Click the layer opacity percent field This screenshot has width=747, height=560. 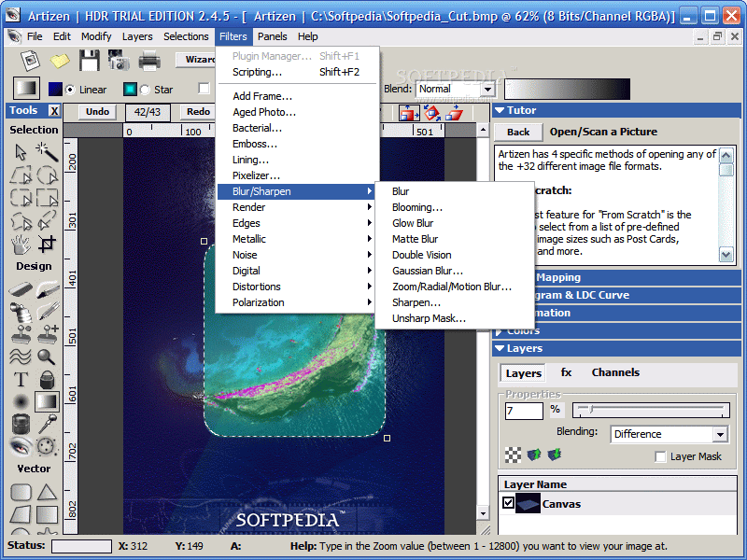524,411
